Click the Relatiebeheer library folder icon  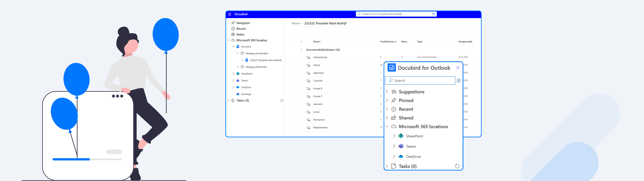[308, 127]
